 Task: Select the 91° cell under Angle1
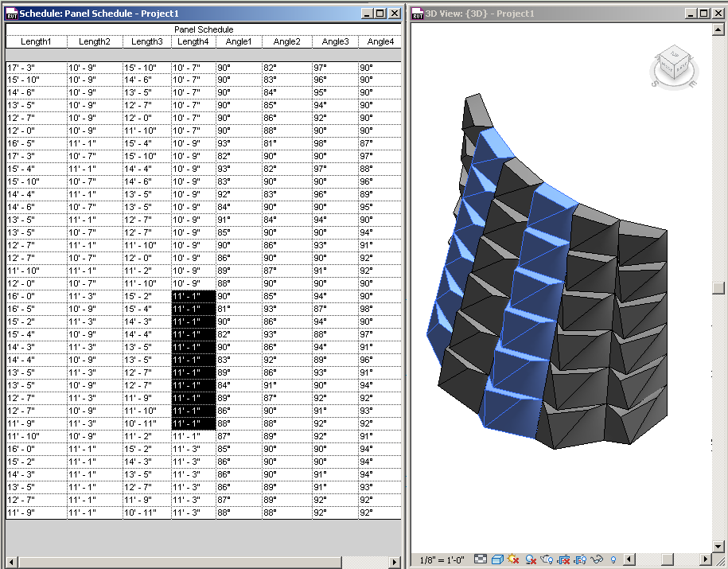coord(239,220)
